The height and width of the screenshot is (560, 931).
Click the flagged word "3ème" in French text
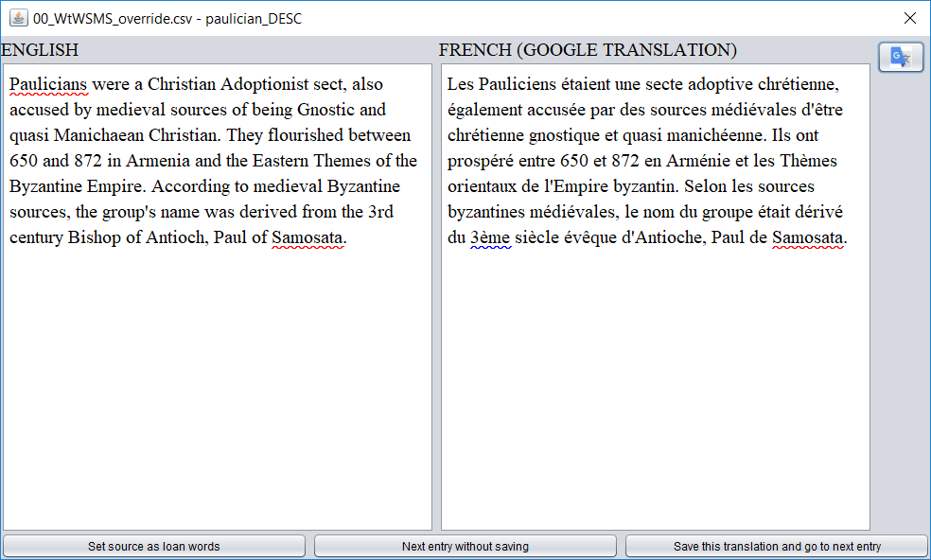(493, 237)
